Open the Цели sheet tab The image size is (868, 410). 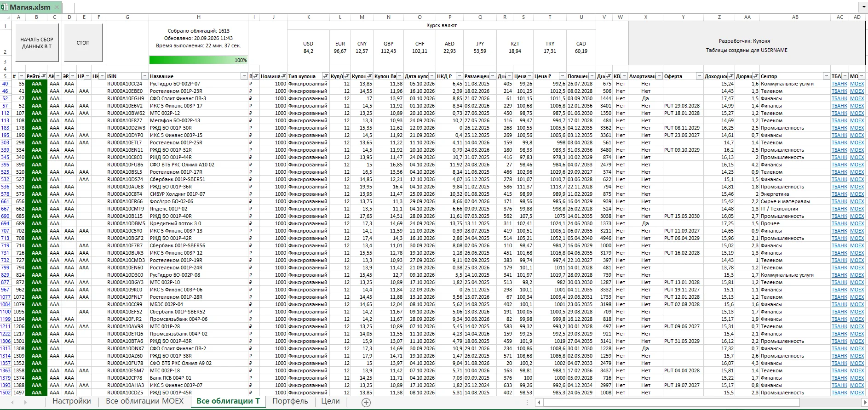pyautogui.click(x=330, y=401)
